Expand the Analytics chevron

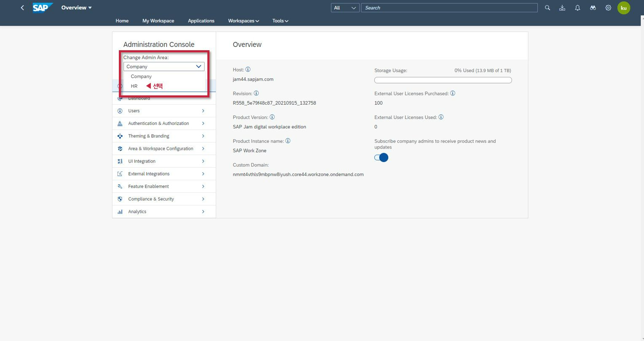point(203,212)
